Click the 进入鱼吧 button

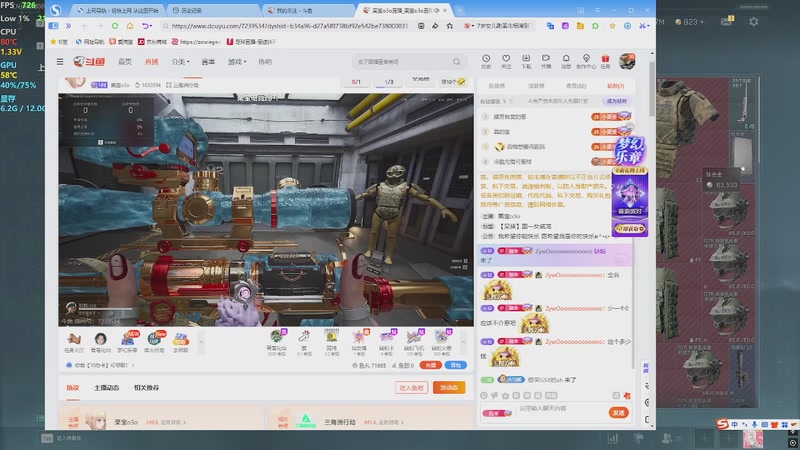point(411,388)
